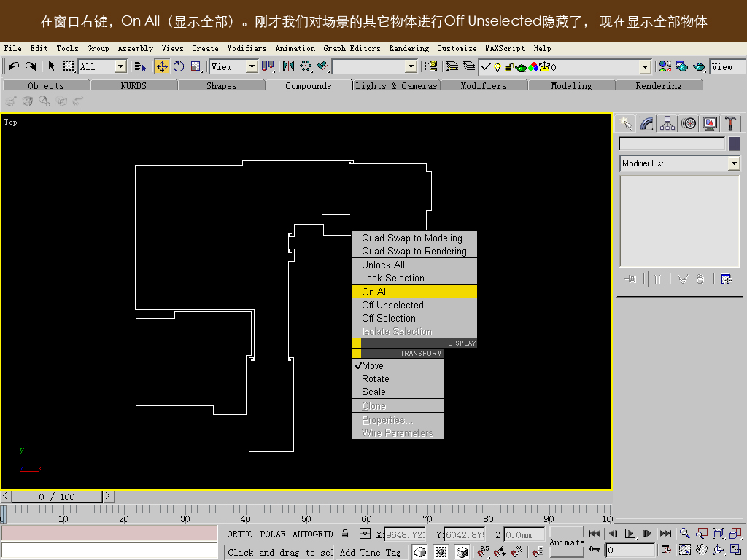Open the render type View dropdown
This screenshot has height=560, width=747.
tap(727, 66)
